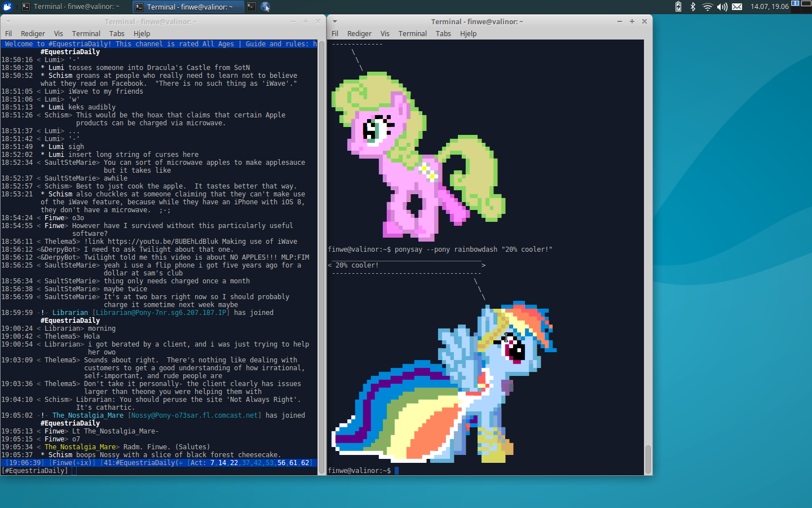Expand the right terminal's window menu arrow
This screenshot has width=812, height=508.
pyautogui.click(x=335, y=22)
